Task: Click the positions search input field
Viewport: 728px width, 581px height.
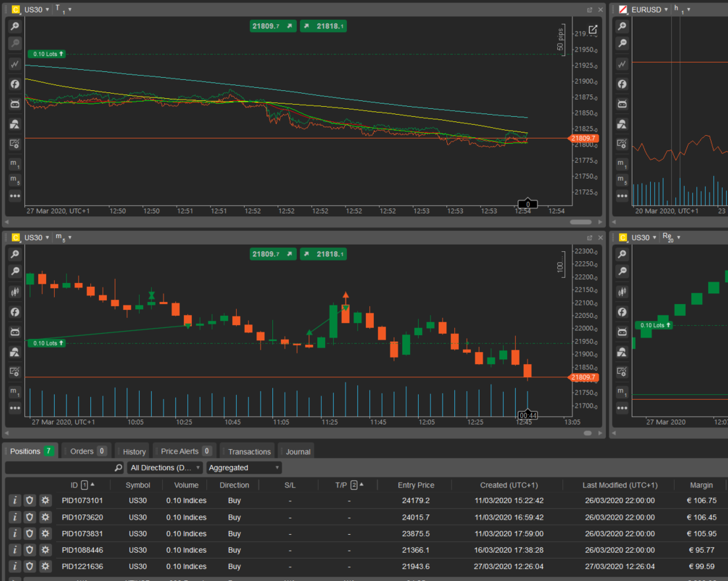Action: coord(65,468)
